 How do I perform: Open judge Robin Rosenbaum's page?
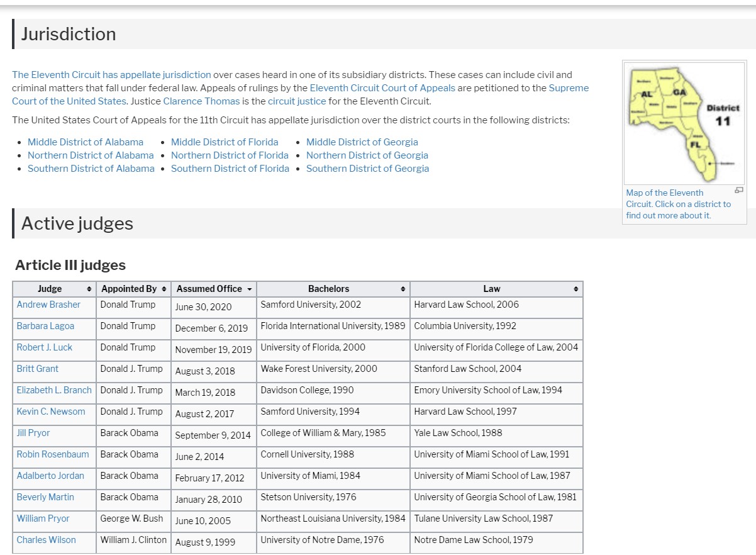pyautogui.click(x=53, y=454)
